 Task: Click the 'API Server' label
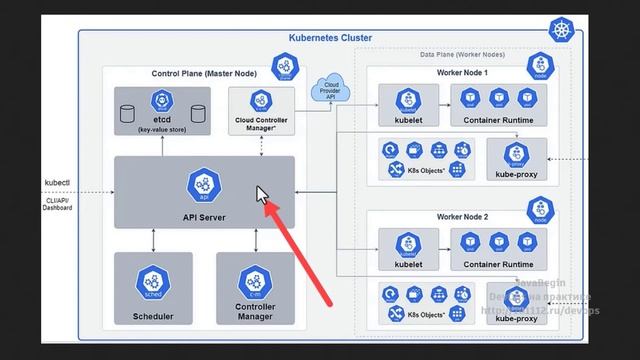(204, 218)
